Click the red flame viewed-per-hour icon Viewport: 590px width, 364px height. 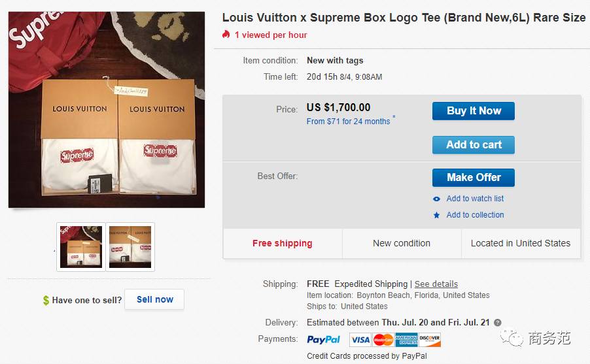[226, 35]
